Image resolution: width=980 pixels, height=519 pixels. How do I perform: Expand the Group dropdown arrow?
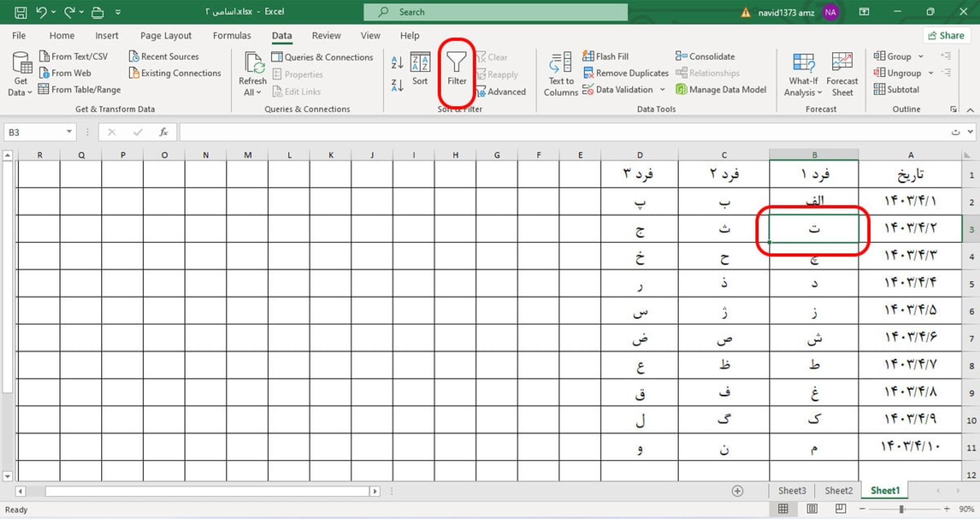pos(921,57)
